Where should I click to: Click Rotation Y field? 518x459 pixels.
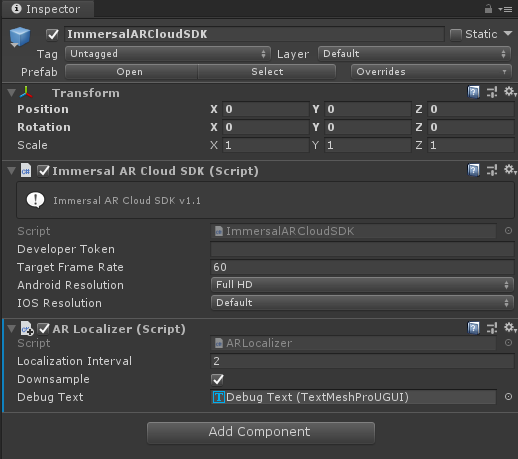pyautogui.click(x=368, y=127)
